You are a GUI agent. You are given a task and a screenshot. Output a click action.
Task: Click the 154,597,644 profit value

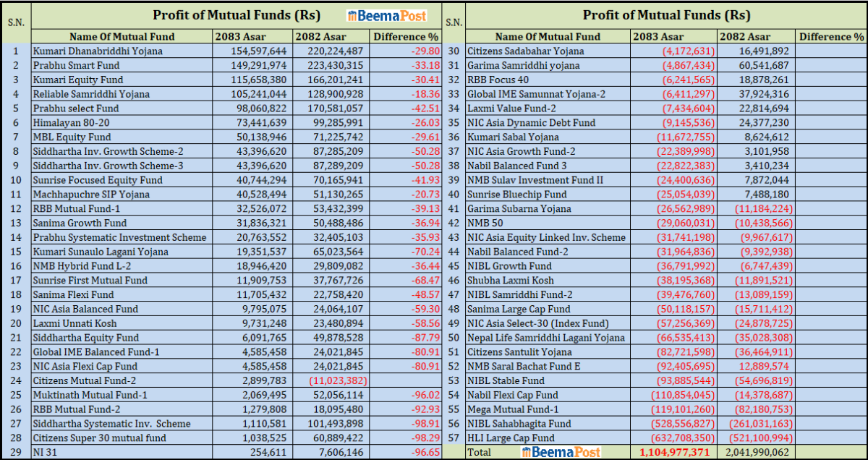pos(259,51)
